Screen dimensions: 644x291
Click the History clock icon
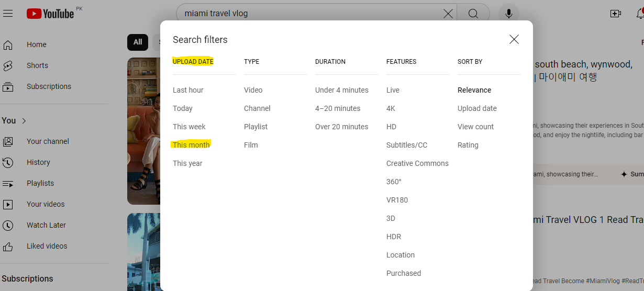pos(8,162)
